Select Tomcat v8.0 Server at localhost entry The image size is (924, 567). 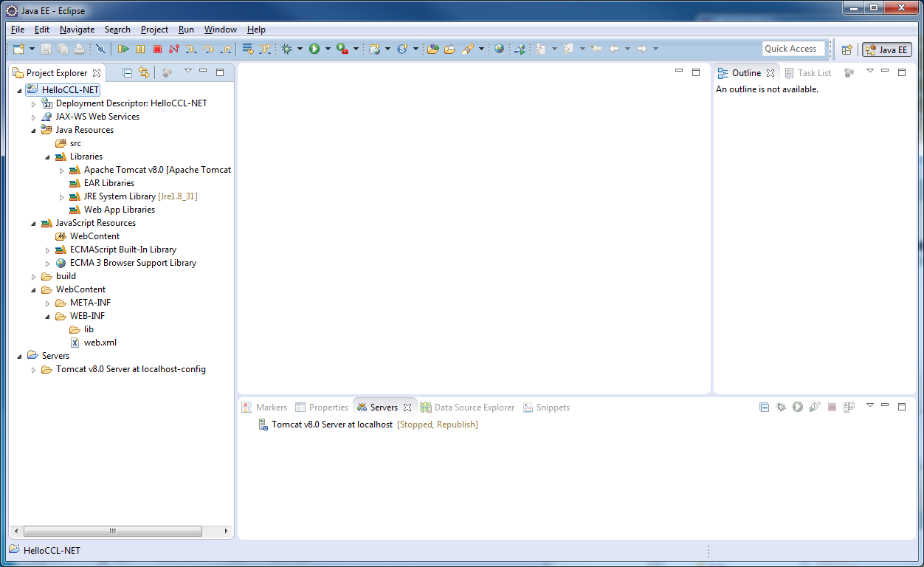[x=331, y=425]
